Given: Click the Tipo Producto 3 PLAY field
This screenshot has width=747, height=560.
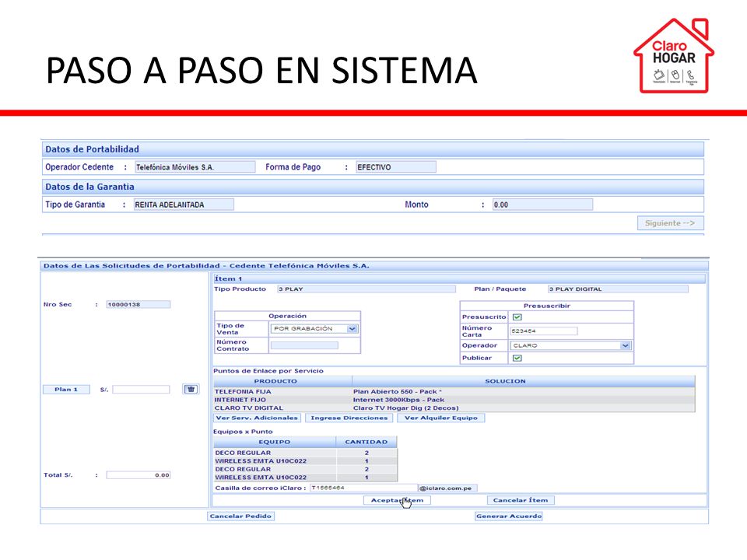Looking at the screenshot, I should [x=366, y=289].
